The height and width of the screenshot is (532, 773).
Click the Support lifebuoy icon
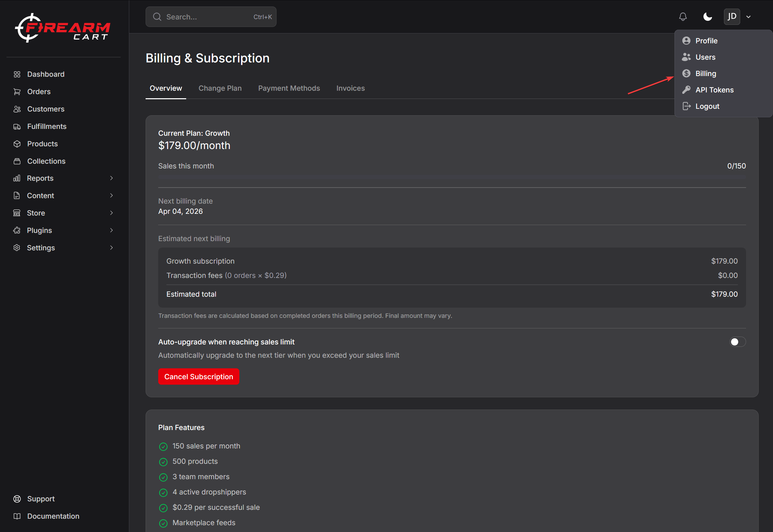click(17, 499)
